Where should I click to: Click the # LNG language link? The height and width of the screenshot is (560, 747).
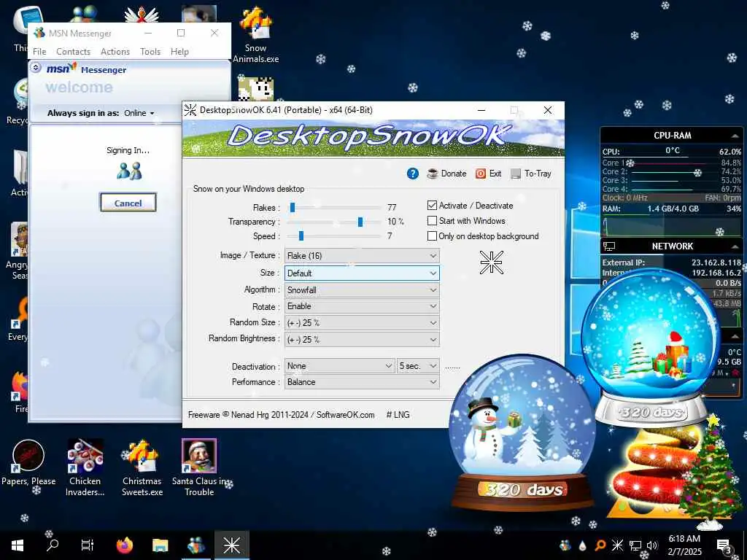coord(398,415)
